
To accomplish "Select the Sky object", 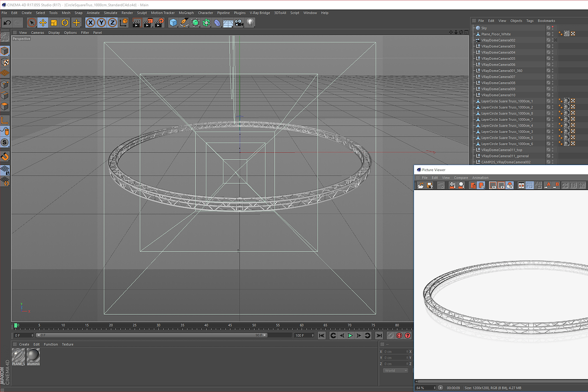I will point(484,28).
